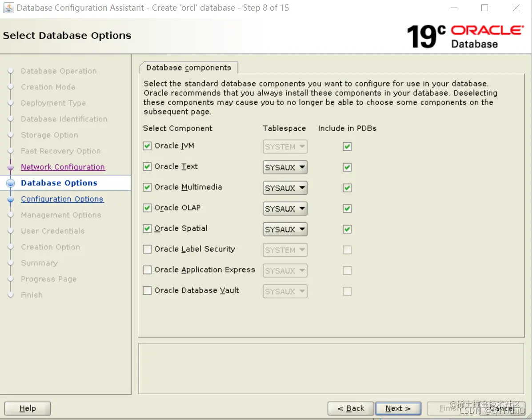Viewport: 532px width, 420px height.
Task: Click the Database Options step bullet icon
Action: (x=11, y=183)
